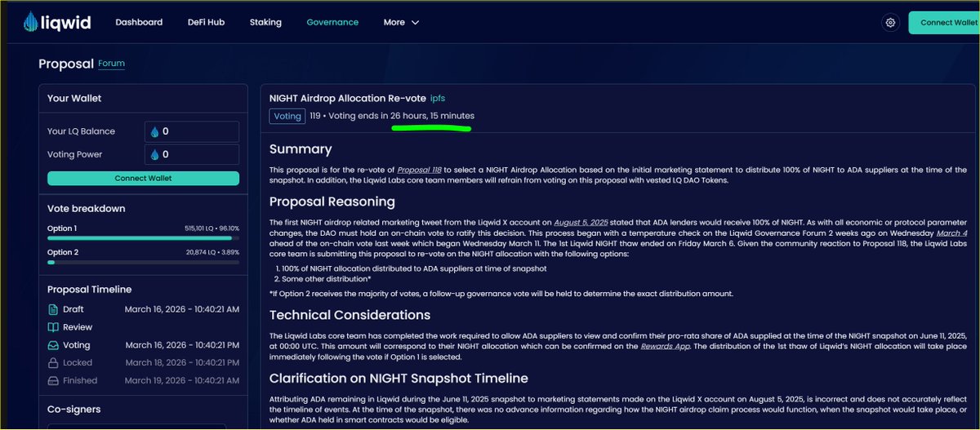Click the Voting timeline icon

[x=53, y=345]
